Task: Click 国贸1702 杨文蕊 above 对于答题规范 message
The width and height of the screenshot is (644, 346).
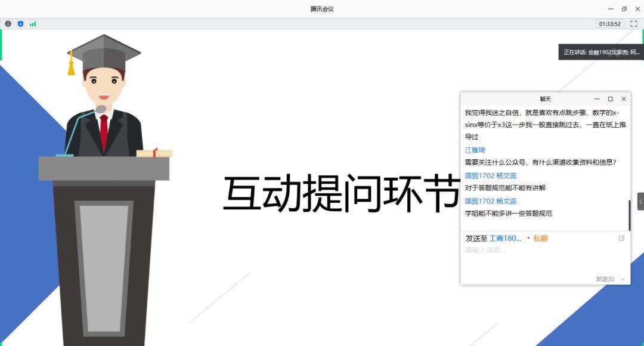Action: tap(491, 176)
